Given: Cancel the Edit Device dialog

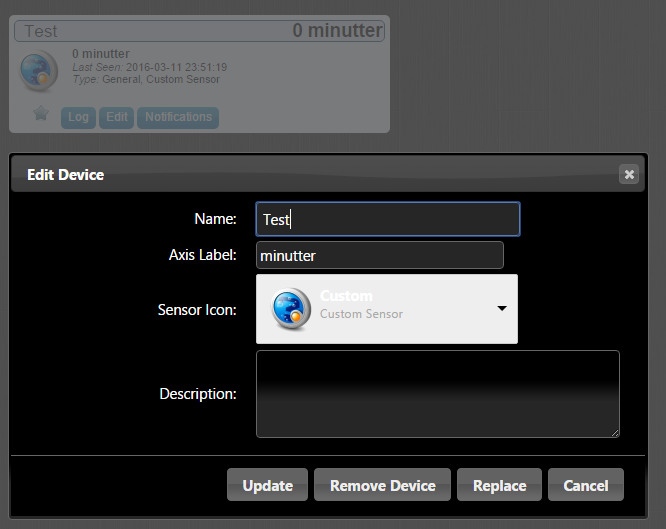Looking at the screenshot, I should 586,485.
